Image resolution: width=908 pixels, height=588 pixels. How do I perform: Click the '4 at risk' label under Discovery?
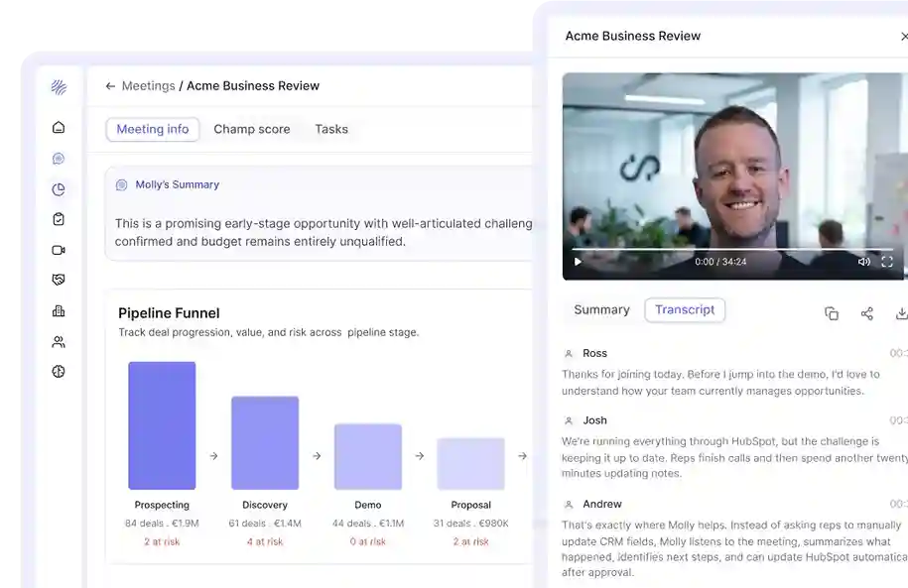(265, 541)
